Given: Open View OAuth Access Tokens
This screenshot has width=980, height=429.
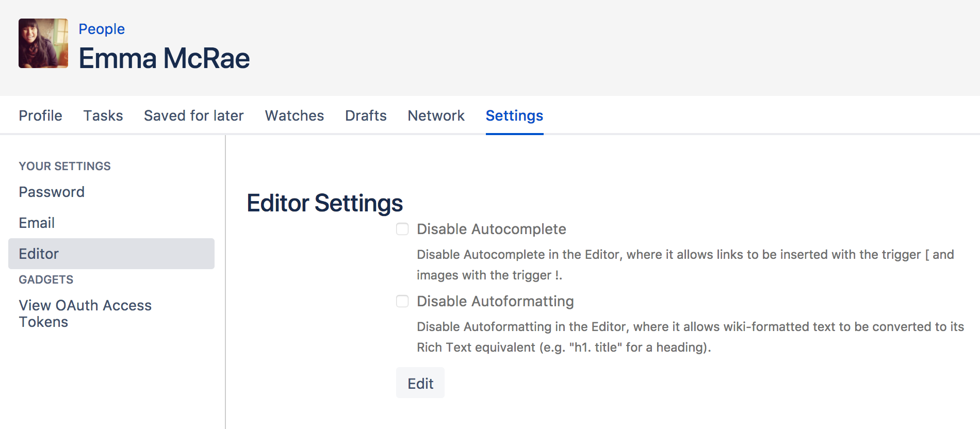Looking at the screenshot, I should click(85, 313).
